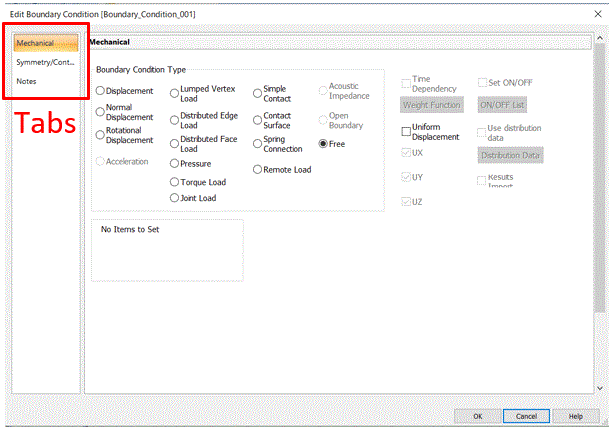Select Distributed Edge Load type
This screenshot has height=429, width=609.
pos(174,118)
